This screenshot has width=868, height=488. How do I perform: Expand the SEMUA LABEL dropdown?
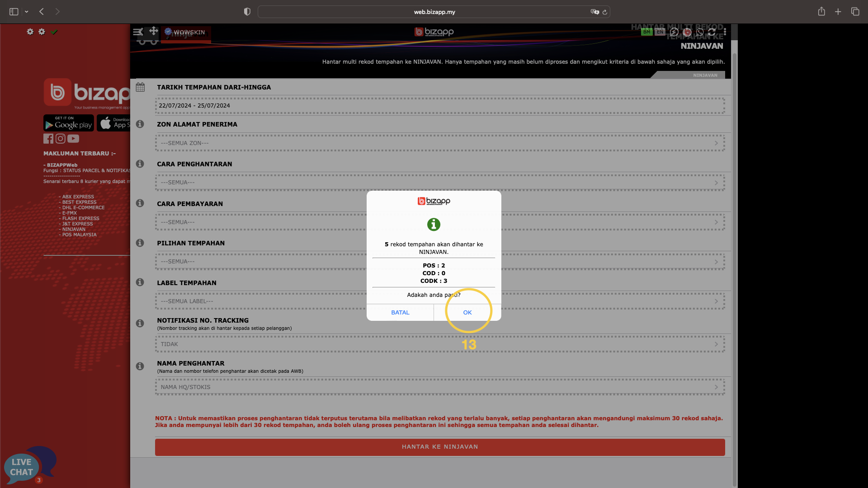(x=440, y=301)
